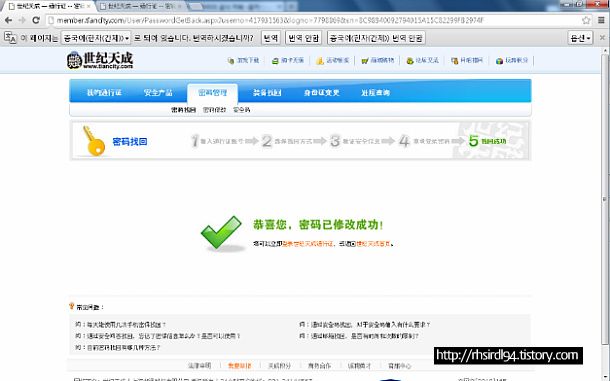The width and height of the screenshot is (610, 381).
Task: Click the translate icon in the translation bar
Action: tap(10, 38)
